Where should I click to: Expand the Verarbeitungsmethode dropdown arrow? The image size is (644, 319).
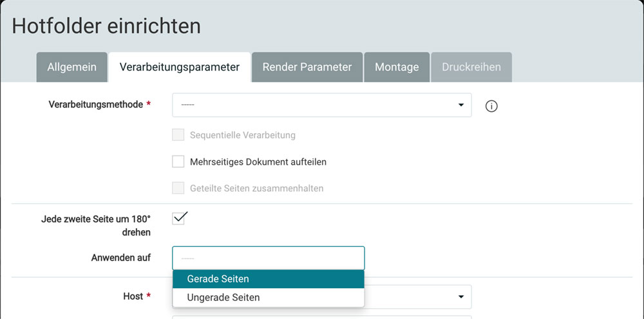coord(460,105)
